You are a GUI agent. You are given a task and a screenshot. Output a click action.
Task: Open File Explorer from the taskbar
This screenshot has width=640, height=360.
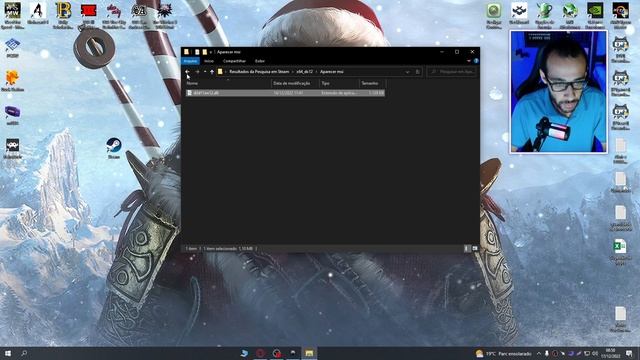tap(309, 353)
